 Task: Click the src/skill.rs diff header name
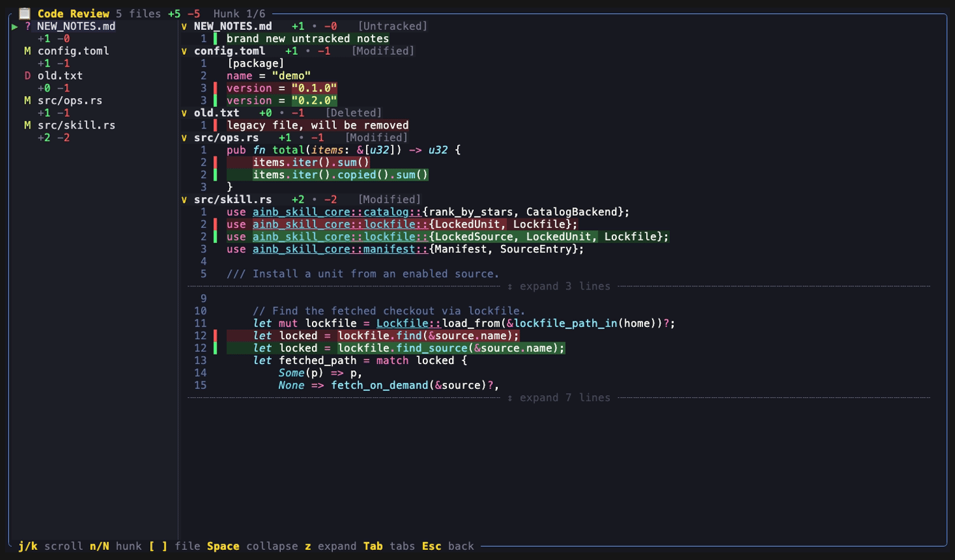pos(233,199)
